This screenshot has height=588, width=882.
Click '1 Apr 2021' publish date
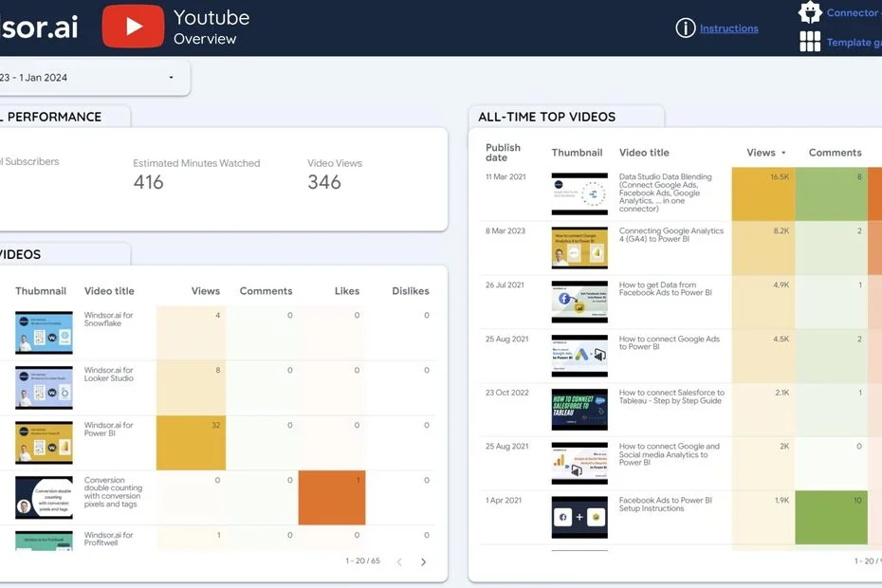[504, 500]
